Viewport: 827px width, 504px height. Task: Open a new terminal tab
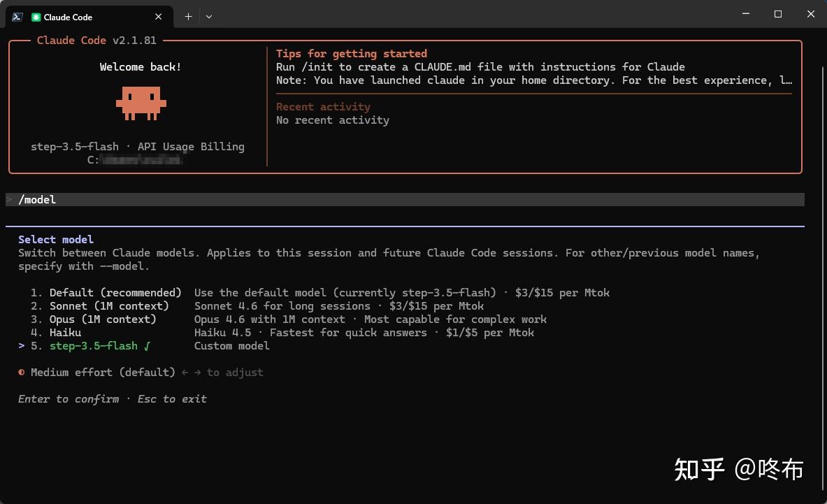pyautogui.click(x=188, y=17)
